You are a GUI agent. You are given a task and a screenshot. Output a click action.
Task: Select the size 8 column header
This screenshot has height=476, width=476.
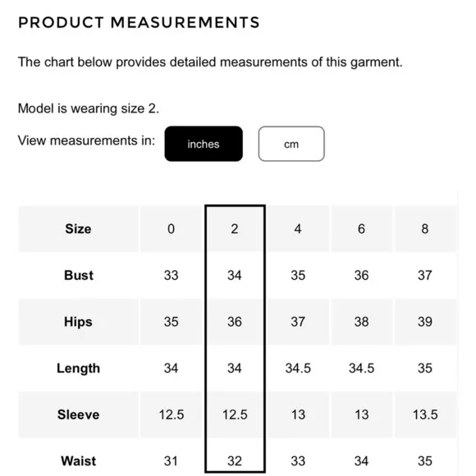click(424, 229)
